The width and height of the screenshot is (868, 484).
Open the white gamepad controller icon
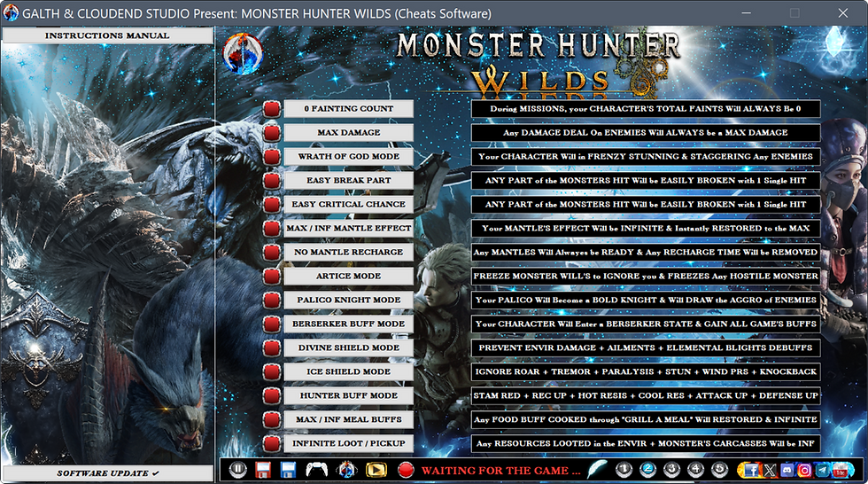pos(317,470)
